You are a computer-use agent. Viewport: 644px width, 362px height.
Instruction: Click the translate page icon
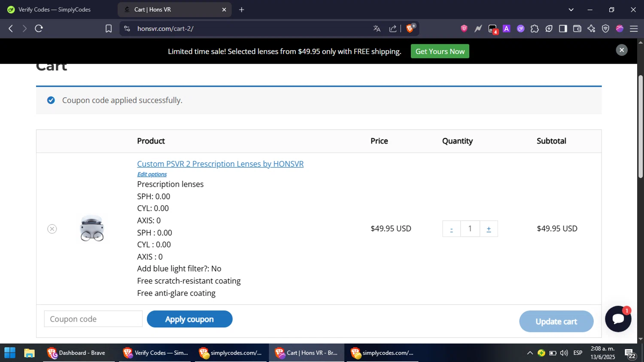(377, 29)
